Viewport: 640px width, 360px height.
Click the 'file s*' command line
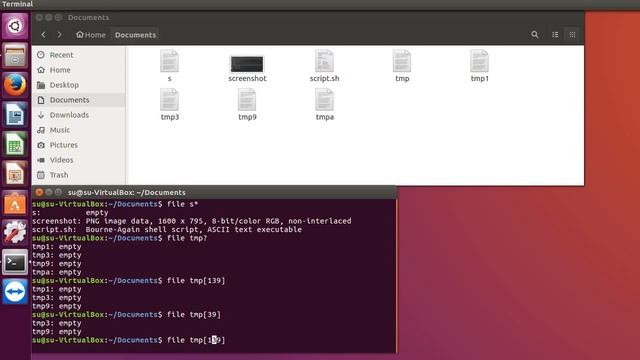pyautogui.click(x=115, y=204)
